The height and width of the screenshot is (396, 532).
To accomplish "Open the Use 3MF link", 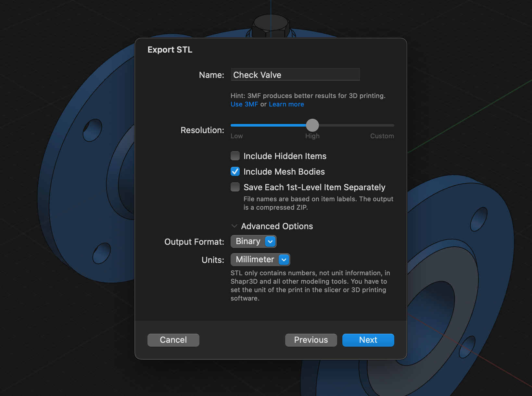I will click(x=244, y=104).
